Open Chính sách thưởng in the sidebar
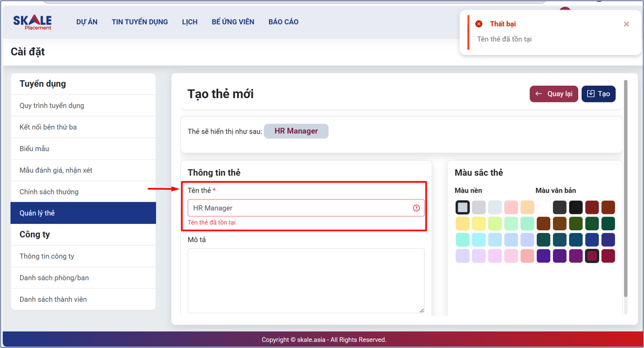This screenshot has height=348, width=644. pyautogui.click(x=49, y=192)
